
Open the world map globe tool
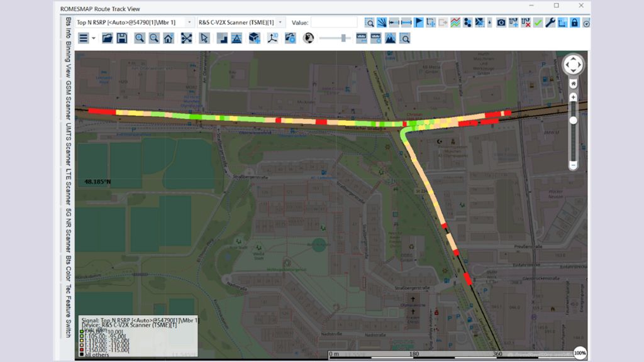308,38
